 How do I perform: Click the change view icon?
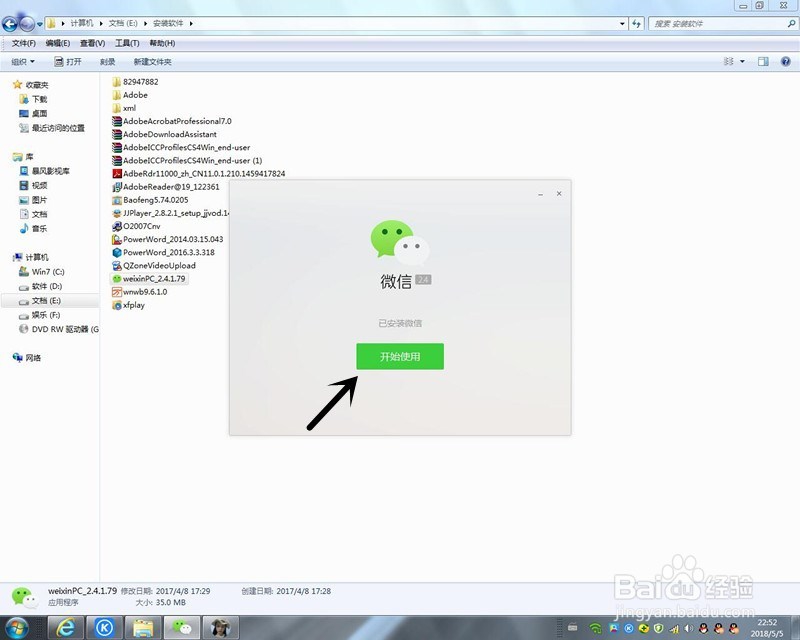[729, 62]
